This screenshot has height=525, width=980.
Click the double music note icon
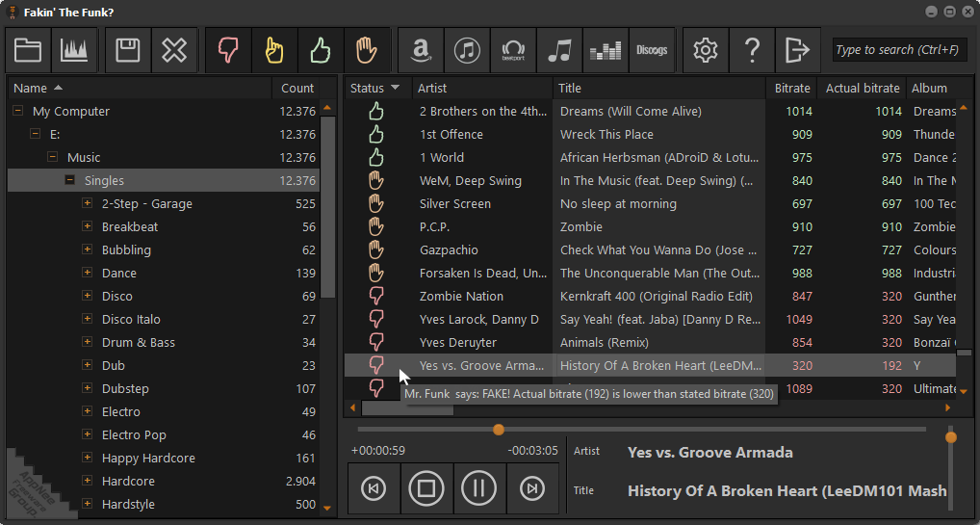559,50
